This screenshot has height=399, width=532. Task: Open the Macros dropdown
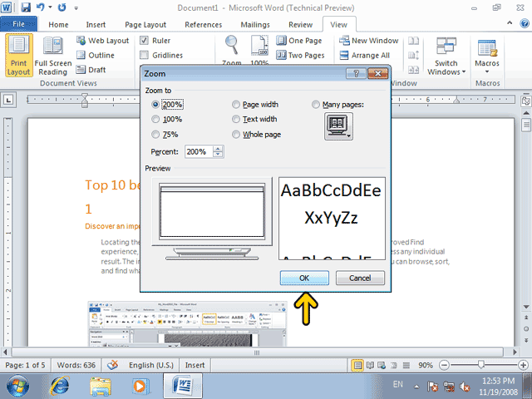487,56
